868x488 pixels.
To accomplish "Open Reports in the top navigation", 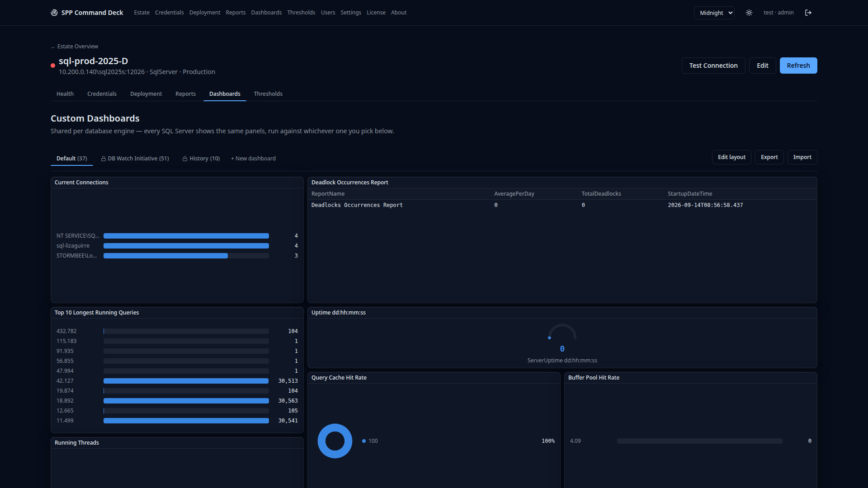I will [x=236, y=13].
